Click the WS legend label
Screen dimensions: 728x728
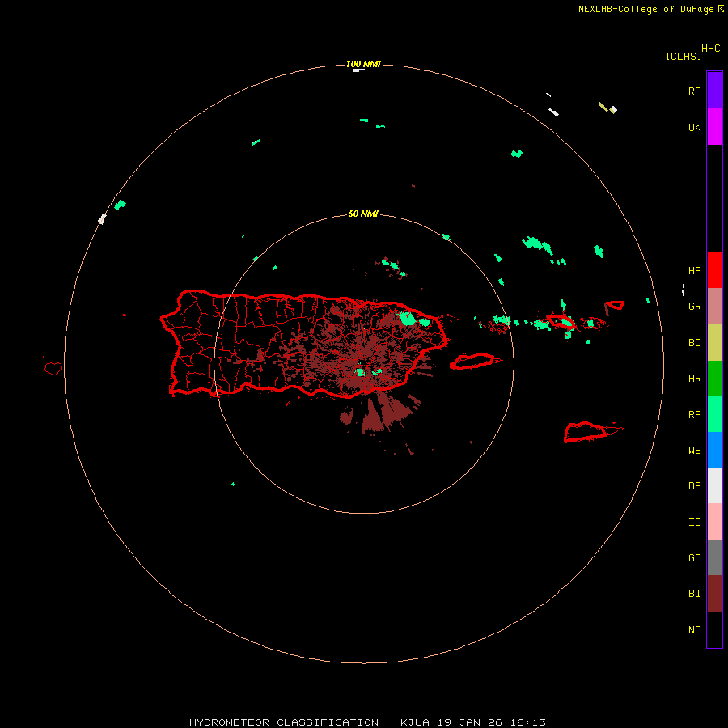694,450
